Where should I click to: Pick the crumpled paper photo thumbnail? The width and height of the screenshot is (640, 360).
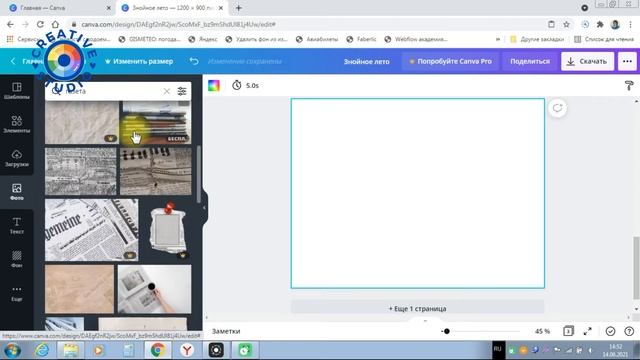point(82,122)
